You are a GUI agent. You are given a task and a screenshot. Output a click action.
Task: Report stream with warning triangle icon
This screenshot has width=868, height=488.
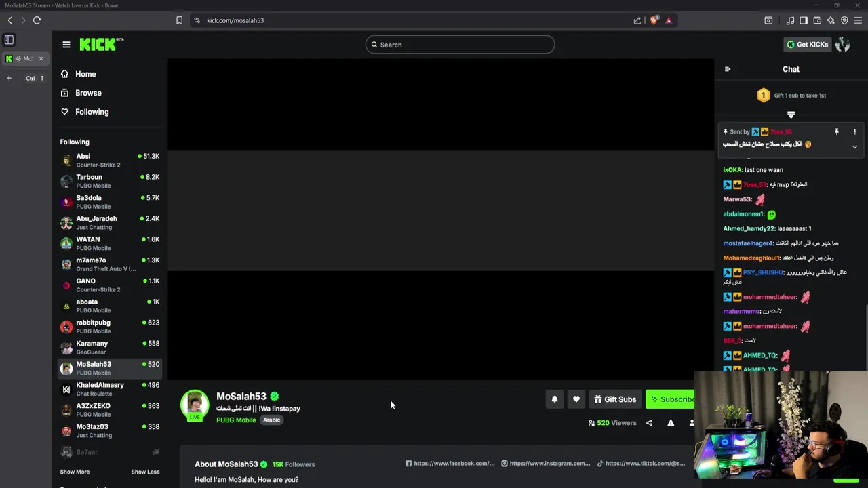671,423
